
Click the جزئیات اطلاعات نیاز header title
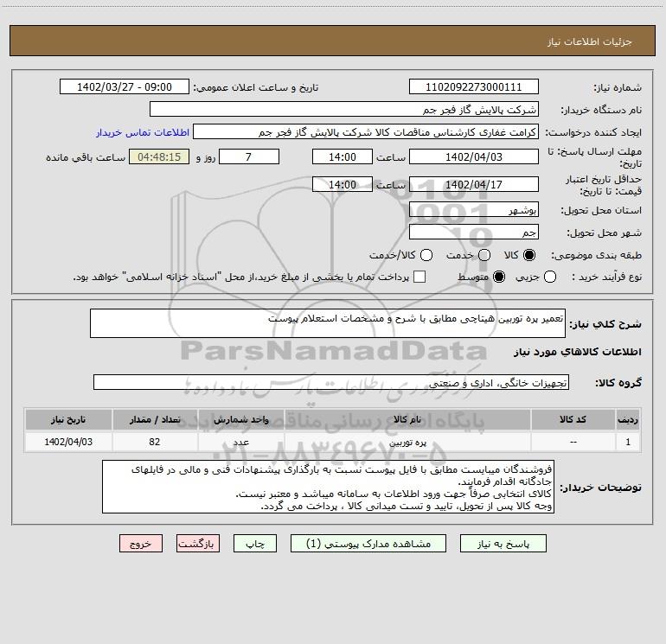(x=590, y=41)
